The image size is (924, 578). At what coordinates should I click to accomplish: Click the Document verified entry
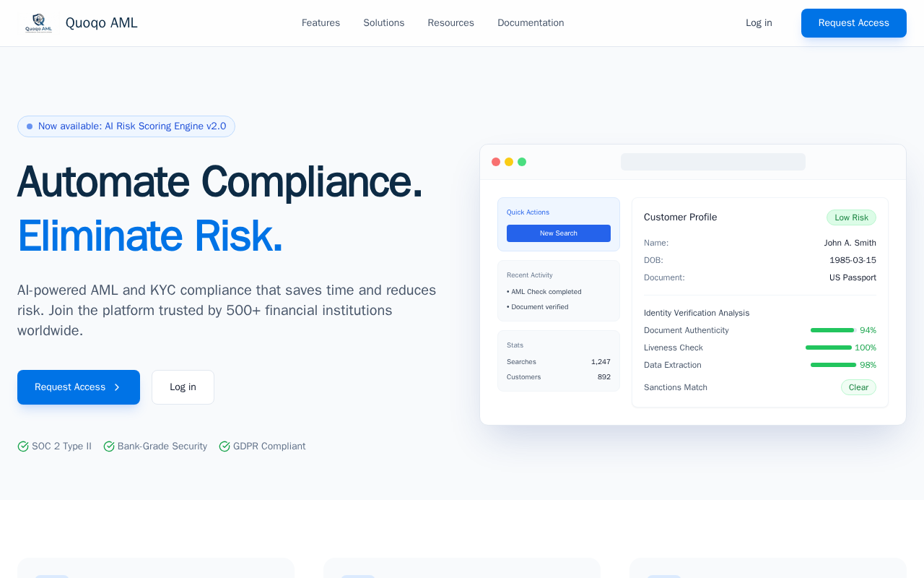pyautogui.click(x=538, y=307)
